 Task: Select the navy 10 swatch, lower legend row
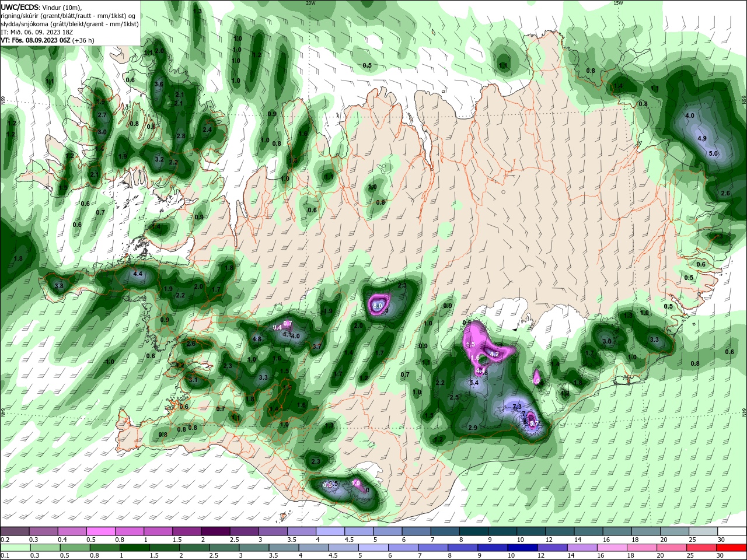coord(523,548)
